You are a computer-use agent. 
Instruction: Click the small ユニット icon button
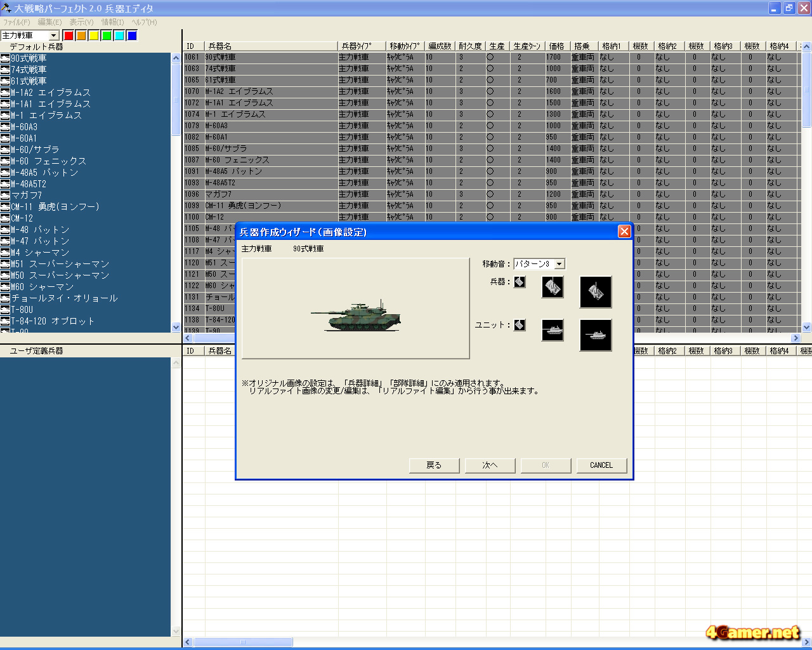click(x=520, y=325)
